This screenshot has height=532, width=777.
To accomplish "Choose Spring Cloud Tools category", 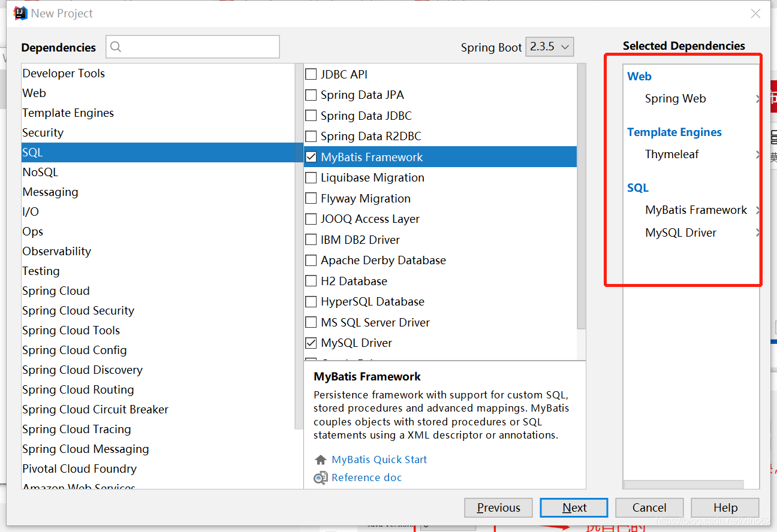I will tap(158, 330).
